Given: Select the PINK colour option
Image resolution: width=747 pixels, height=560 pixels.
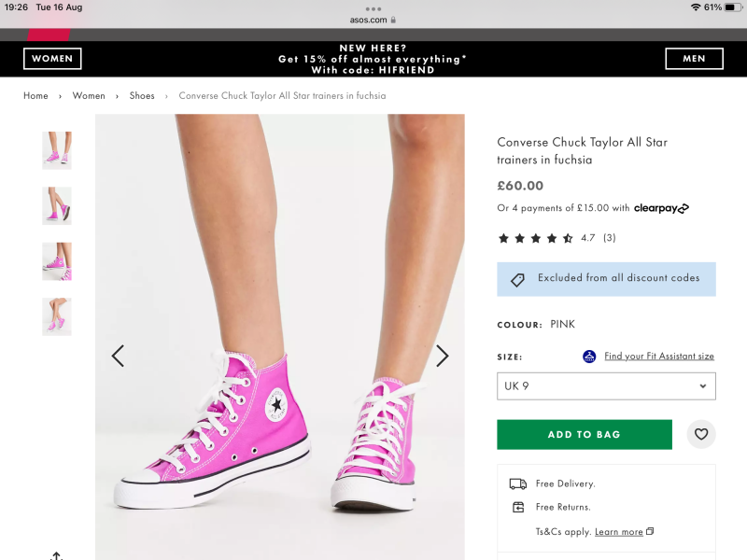Looking at the screenshot, I should coord(564,324).
